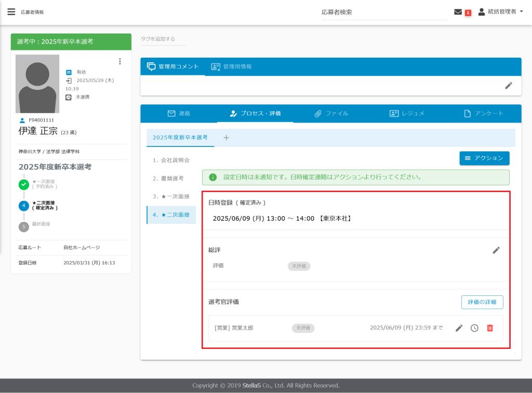Delete 営業太郎 evaluator with trash icon
Image resolution: width=532 pixels, height=393 pixels.
[x=490, y=328]
